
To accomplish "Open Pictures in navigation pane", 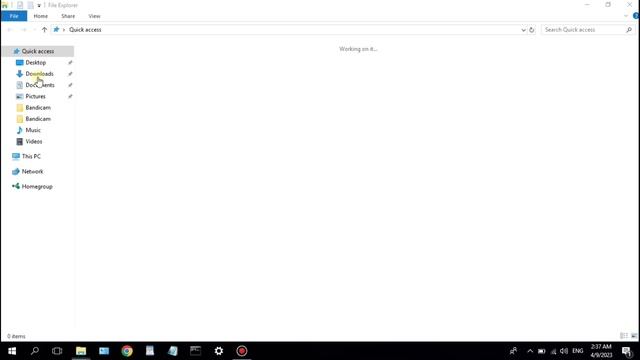I will [36, 96].
